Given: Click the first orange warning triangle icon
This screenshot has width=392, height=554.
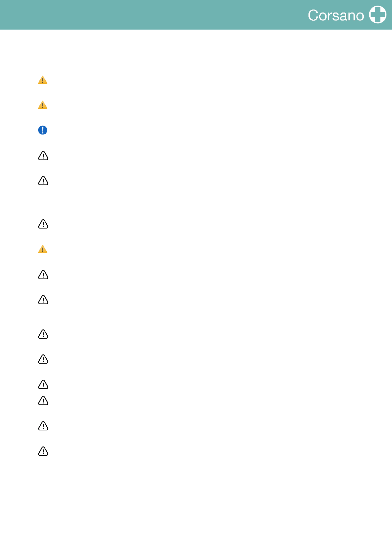Looking at the screenshot, I should pyautogui.click(x=43, y=80).
